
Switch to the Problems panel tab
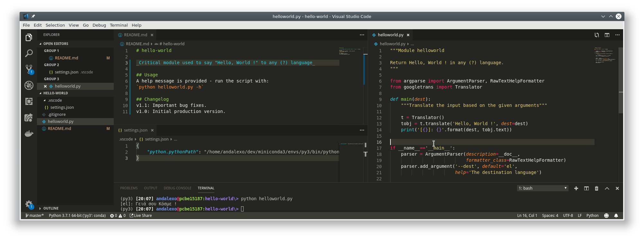[129, 188]
